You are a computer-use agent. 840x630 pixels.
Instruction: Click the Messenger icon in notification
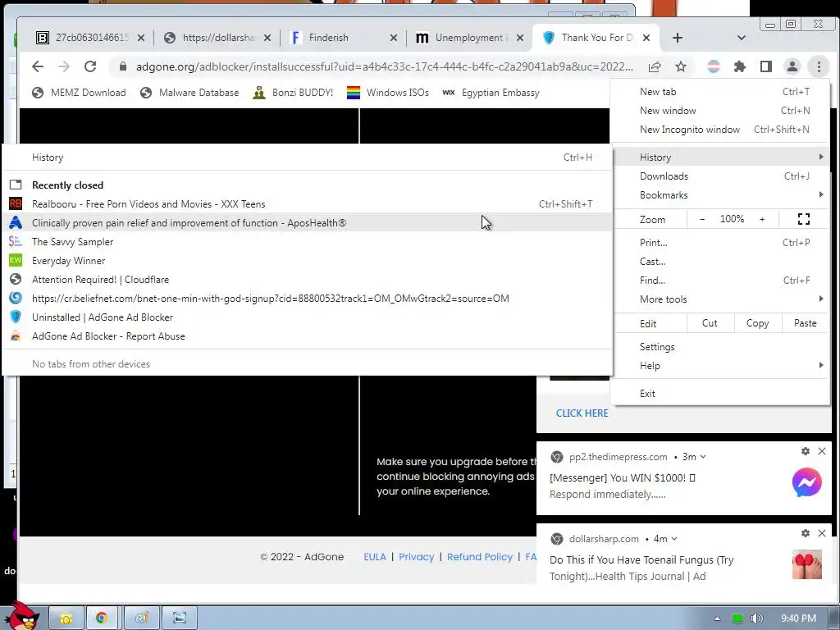point(807,482)
